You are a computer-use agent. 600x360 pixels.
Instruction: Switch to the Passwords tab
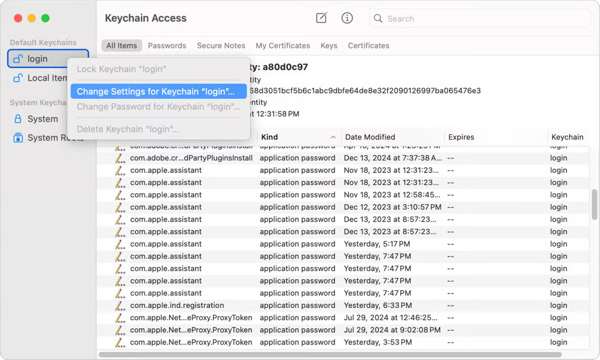click(x=167, y=46)
